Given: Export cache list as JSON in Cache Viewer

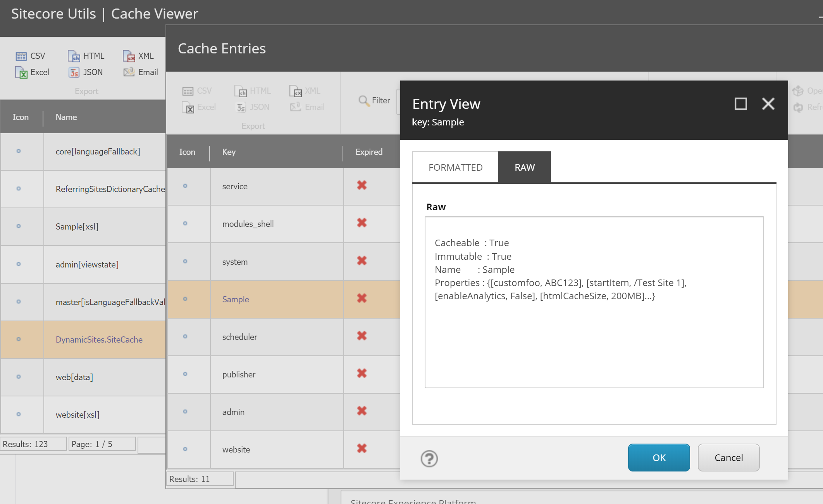Looking at the screenshot, I should (85, 72).
